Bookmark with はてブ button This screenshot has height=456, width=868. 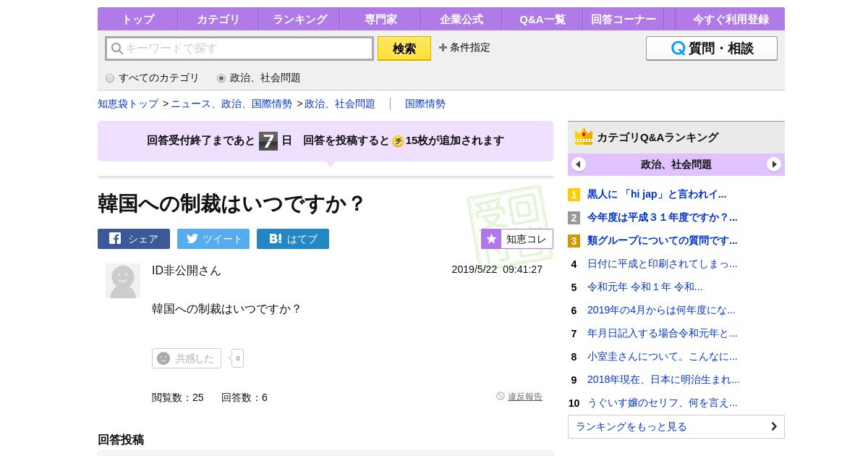tap(293, 239)
